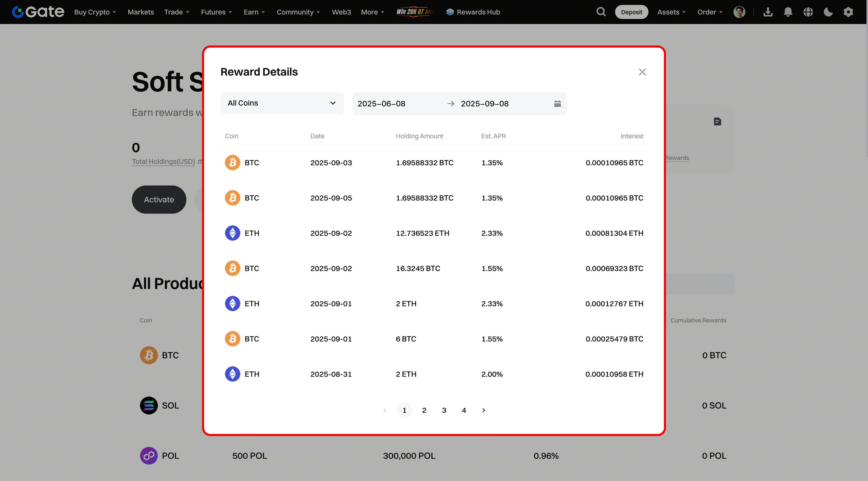Close the Reward Details dialog
Viewport: 868px width, 481px height.
pyautogui.click(x=642, y=72)
